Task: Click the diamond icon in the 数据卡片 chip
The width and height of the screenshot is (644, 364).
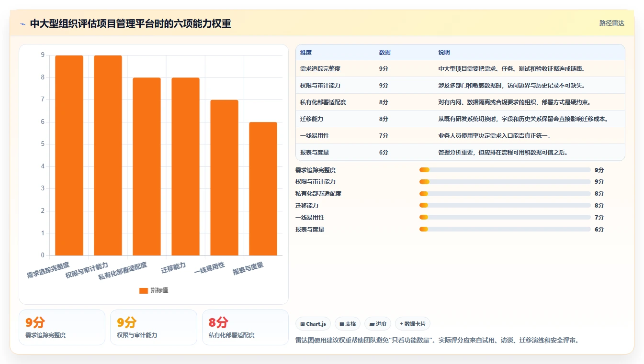Action: coord(401,324)
